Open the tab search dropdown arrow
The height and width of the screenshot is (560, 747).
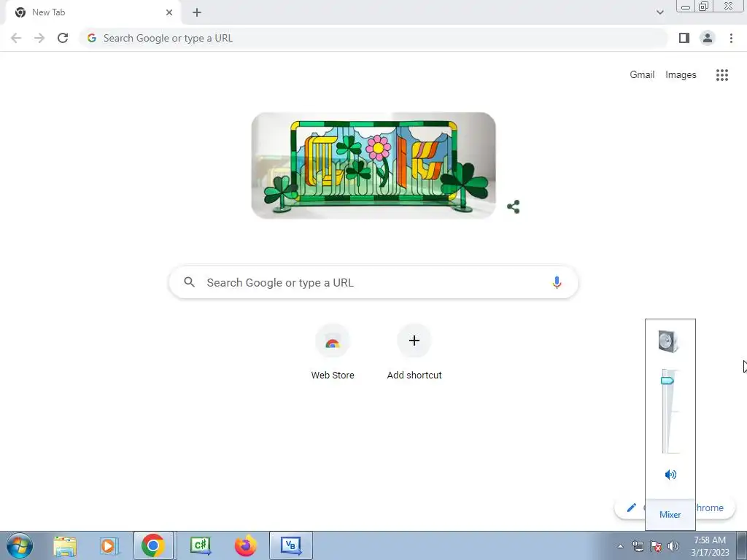659,12
